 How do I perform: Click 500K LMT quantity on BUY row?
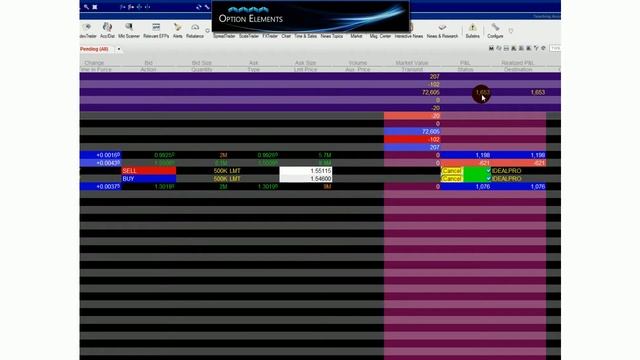(x=227, y=178)
